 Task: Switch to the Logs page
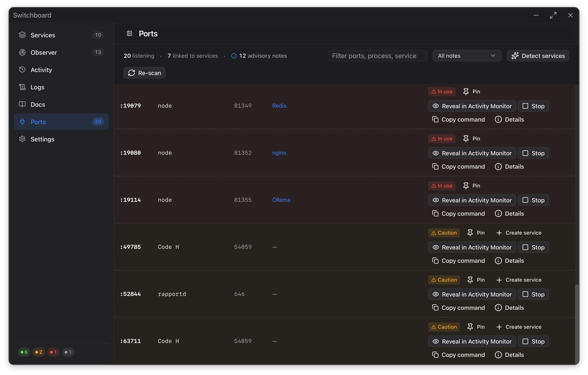coord(61,87)
